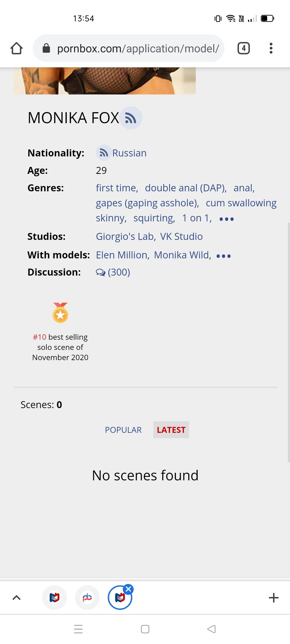290x644 pixels.
Task: Close the active tab in bottom strip
Action: click(129, 589)
